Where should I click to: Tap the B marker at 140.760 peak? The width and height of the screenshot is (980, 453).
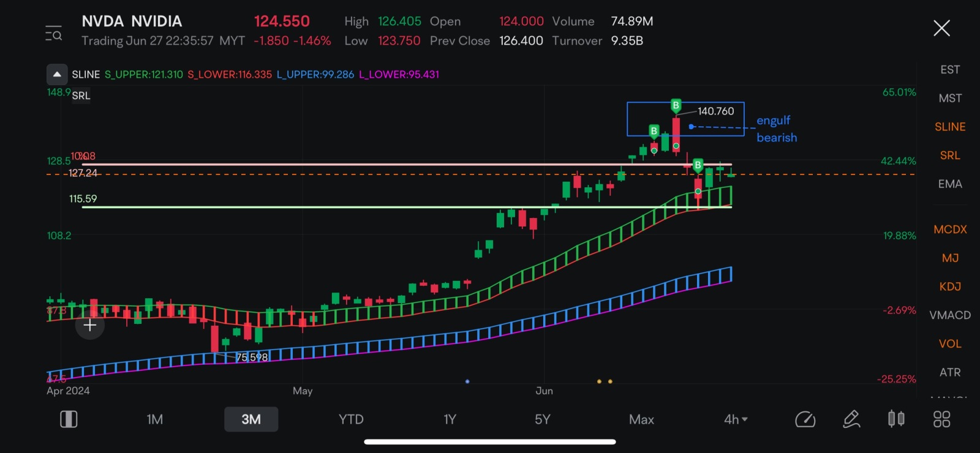tap(676, 105)
